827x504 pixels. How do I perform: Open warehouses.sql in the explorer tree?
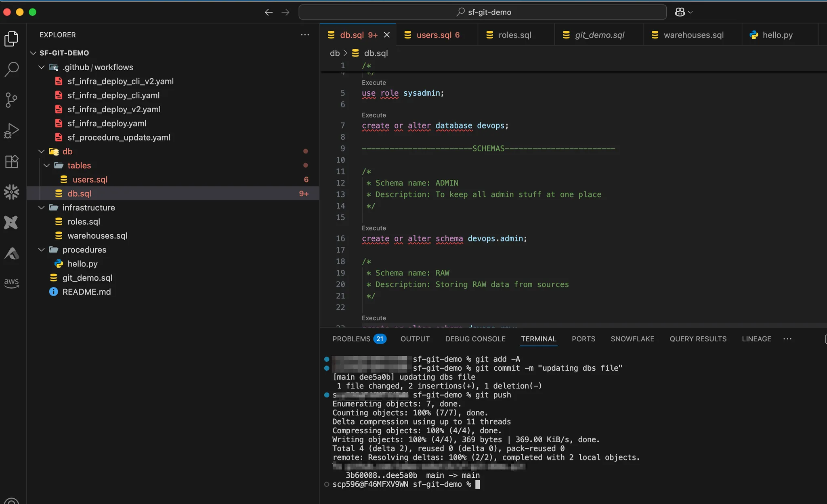(x=97, y=235)
